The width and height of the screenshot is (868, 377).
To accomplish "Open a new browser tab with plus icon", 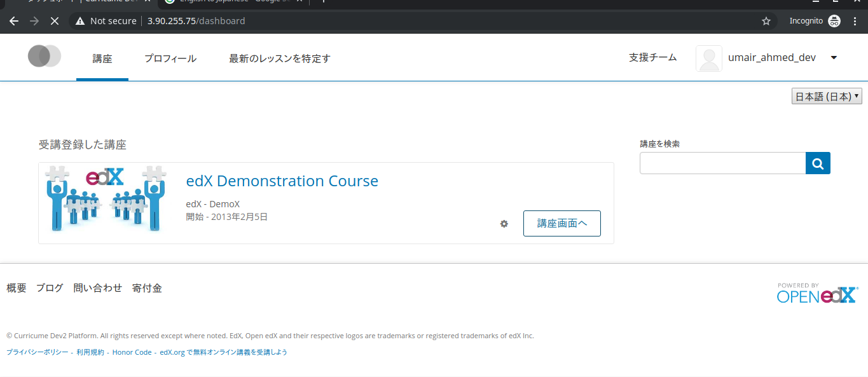I will pyautogui.click(x=323, y=2).
